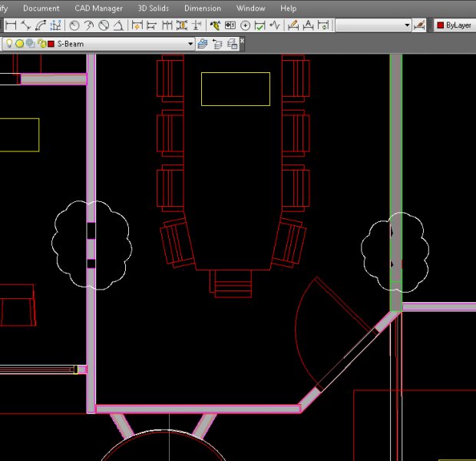Select the Linear dimension tool
This screenshot has width=476, height=461.
(x=11, y=25)
